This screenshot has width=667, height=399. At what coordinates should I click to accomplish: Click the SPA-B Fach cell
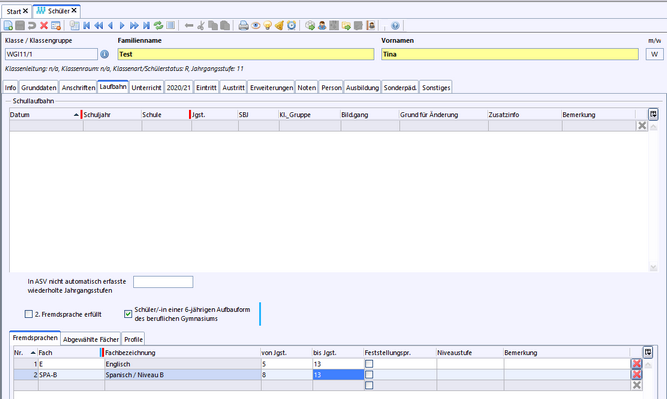coord(71,374)
